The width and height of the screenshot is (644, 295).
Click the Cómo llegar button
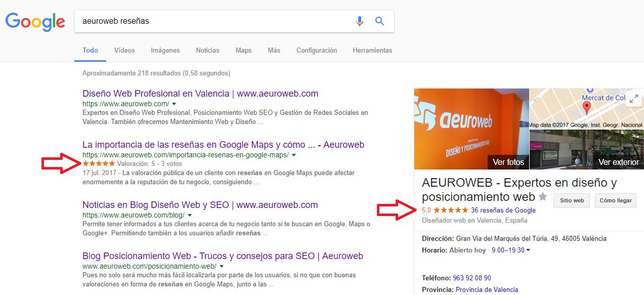click(x=615, y=200)
